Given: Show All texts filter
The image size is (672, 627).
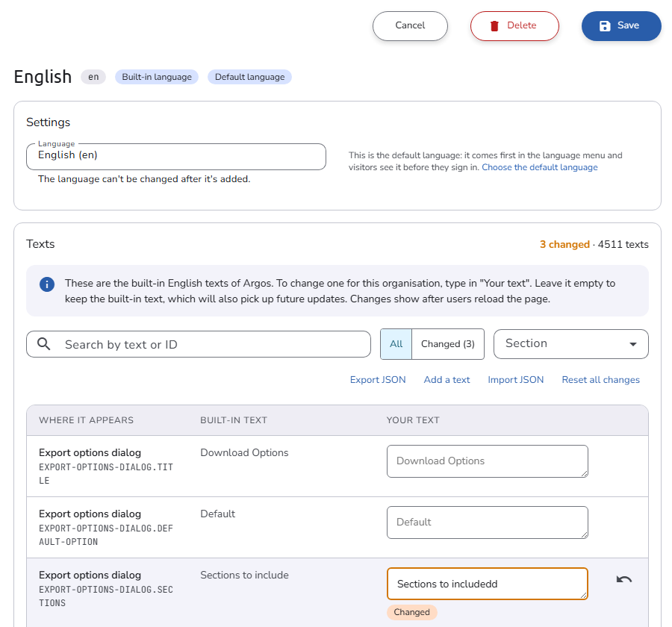Looking at the screenshot, I should pos(396,343).
